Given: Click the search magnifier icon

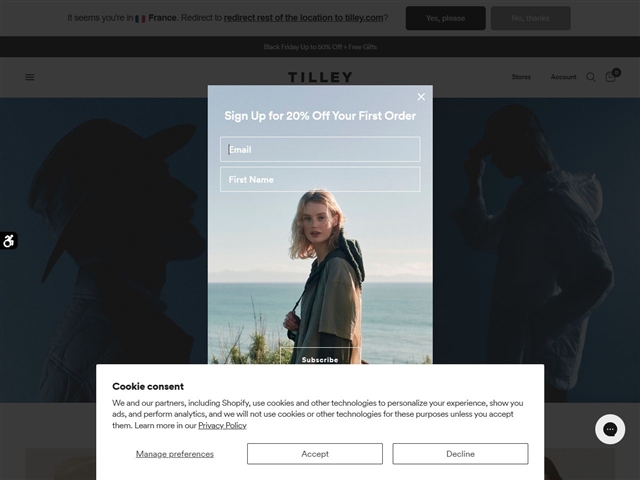Looking at the screenshot, I should (x=591, y=77).
